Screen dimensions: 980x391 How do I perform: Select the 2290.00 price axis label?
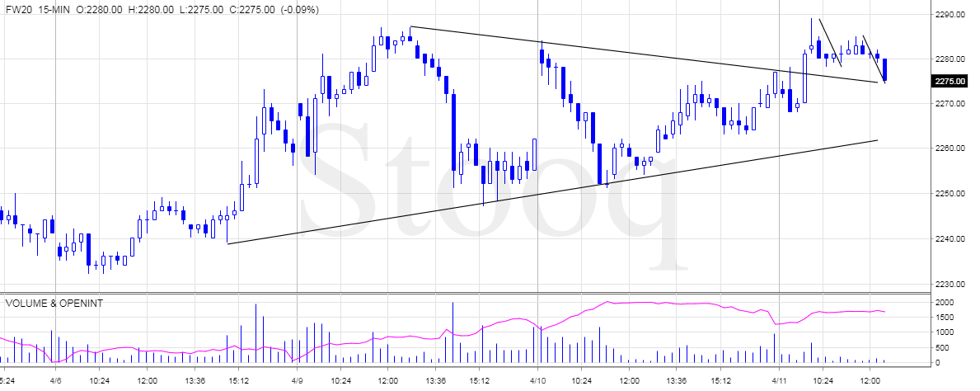click(x=949, y=14)
